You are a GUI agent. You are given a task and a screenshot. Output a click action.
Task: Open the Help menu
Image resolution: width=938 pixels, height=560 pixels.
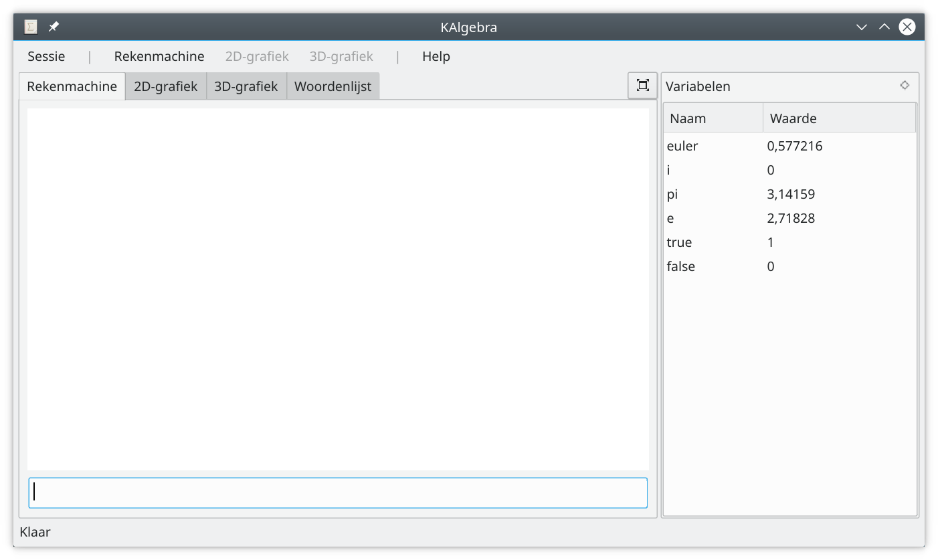(x=436, y=56)
